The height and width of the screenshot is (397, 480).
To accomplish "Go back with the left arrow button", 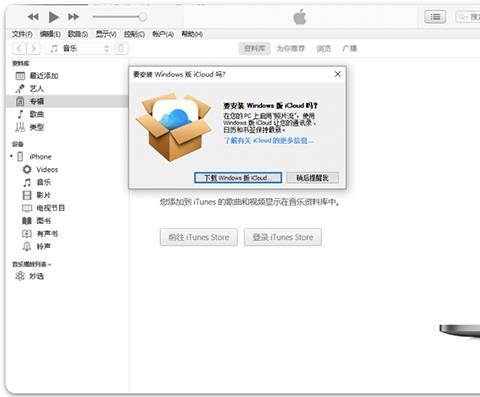I will pos(19,49).
